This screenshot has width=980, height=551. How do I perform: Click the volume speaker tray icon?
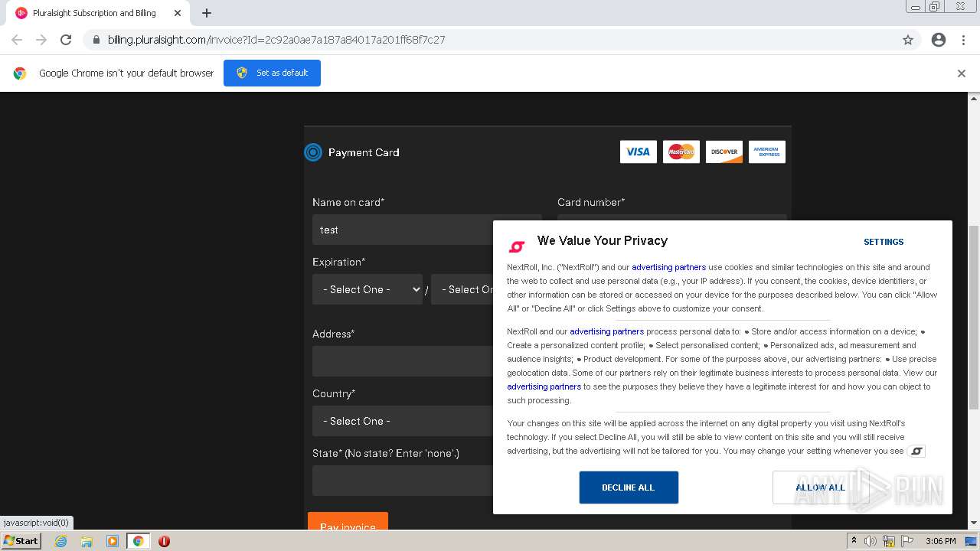pyautogui.click(x=870, y=541)
